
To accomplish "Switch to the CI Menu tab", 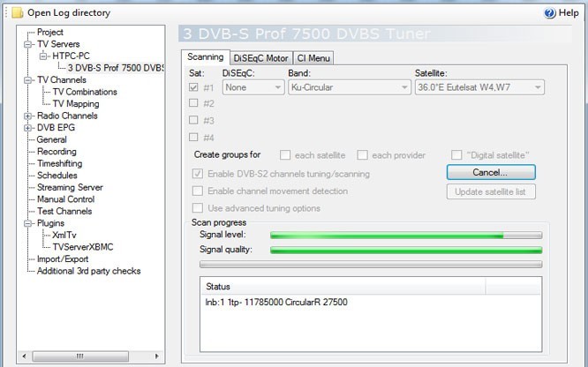I will [x=313, y=58].
